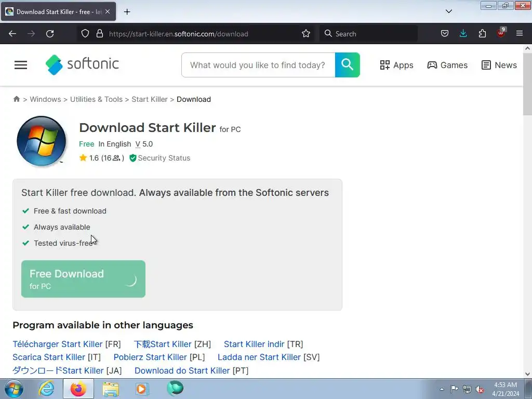
Task: Show site security padlock info
Action: pyautogui.click(x=99, y=34)
